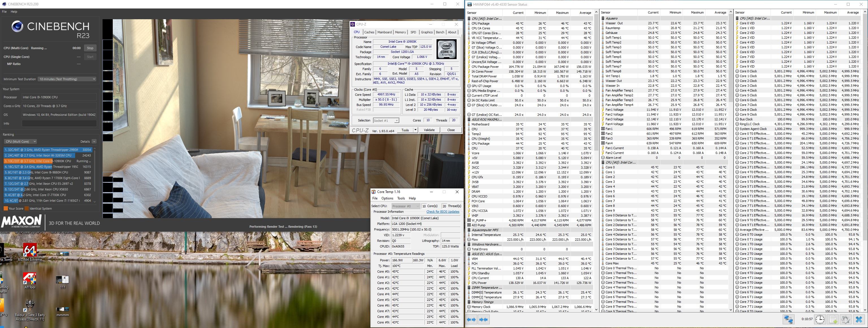This screenshot has width=868, height=328.
Task: Open Baldur's Gate 3 Early Access shortcut
Action: pos(30,310)
